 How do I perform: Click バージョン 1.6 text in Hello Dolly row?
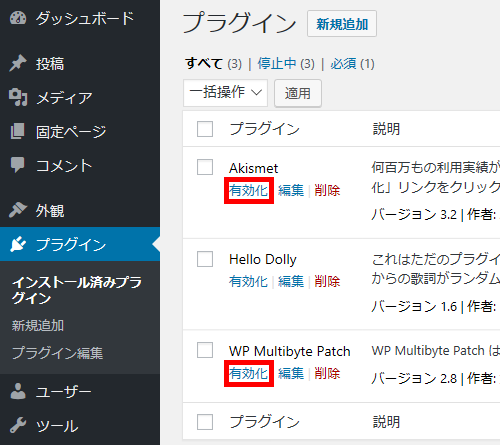414,306
